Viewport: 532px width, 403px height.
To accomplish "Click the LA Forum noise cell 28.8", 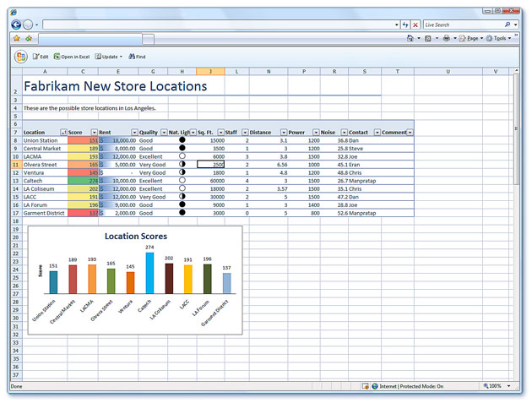I will [x=334, y=205].
